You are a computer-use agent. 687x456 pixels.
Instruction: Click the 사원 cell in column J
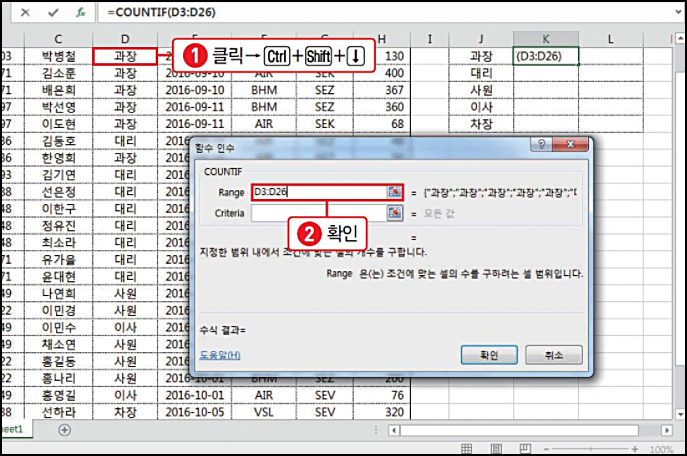481,90
